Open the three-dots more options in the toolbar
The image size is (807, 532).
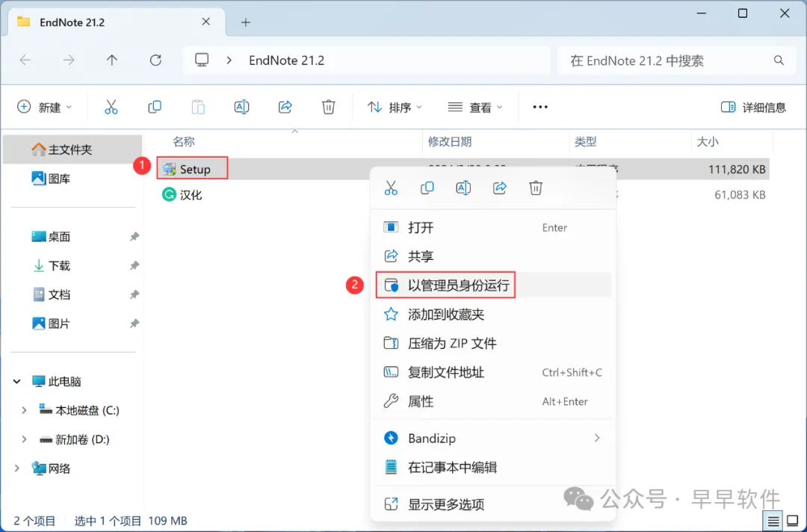pyautogui.click(x=540, y=107)
